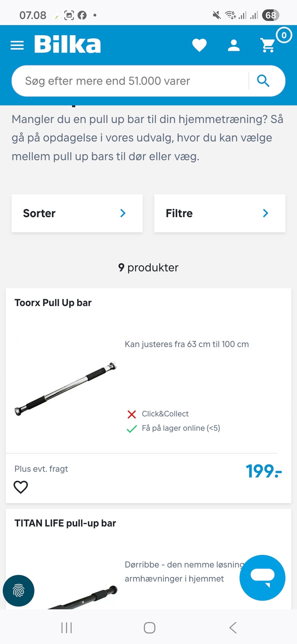View Toorx pull up bar image
Image resolution: width=297 pixels, height=644 pixels.
click(x=65, y=388)
